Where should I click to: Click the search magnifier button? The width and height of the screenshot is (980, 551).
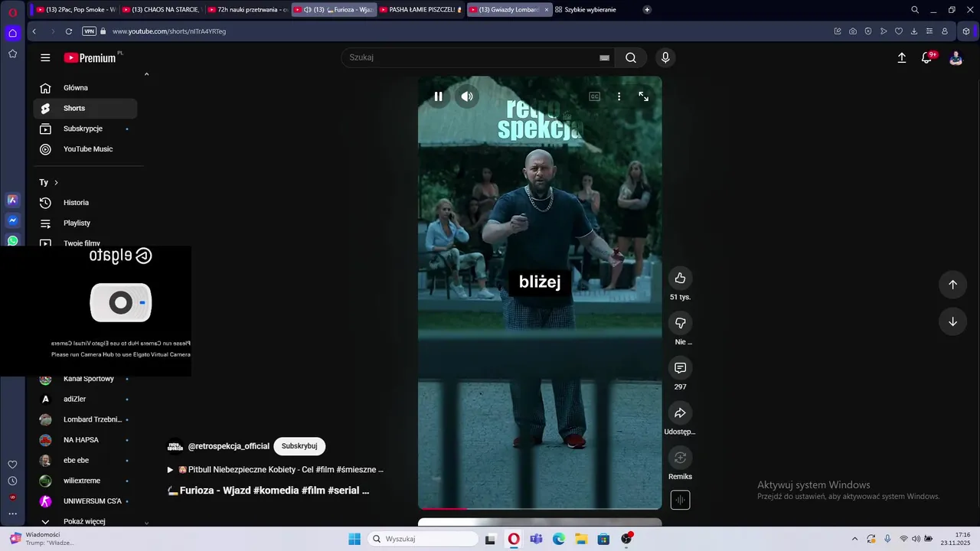point(631,57)
